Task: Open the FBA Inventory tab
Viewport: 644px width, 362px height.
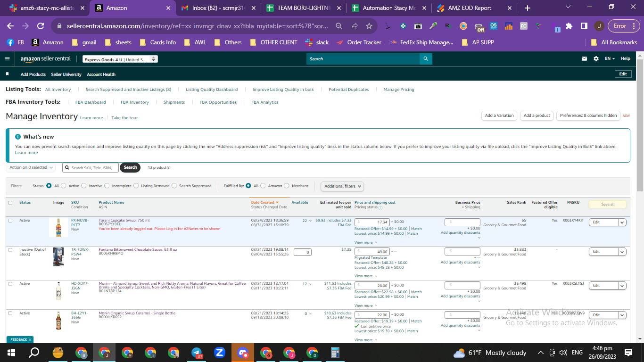Action: (134, 102)
